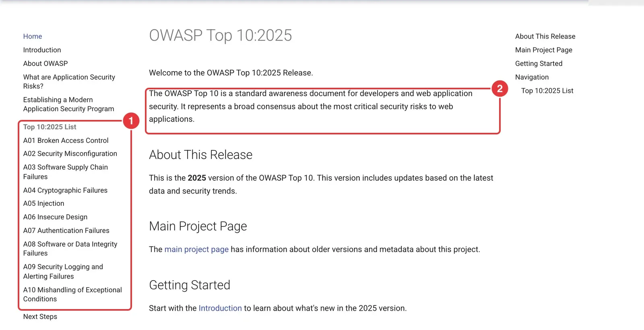644x330 pixels.
Task: Follow the Introduction link in the Getting Started paragraph
Action: point(220,308)
